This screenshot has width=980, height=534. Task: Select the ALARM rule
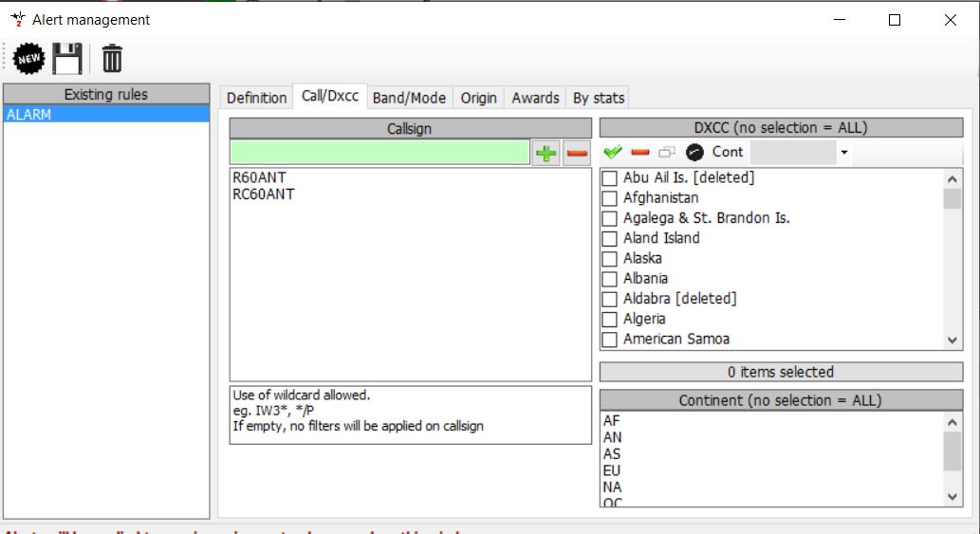[x=106, y=115]
